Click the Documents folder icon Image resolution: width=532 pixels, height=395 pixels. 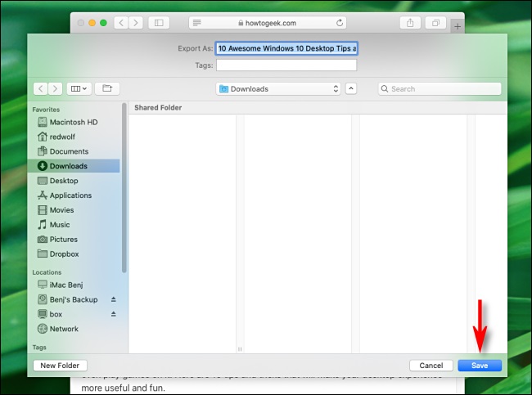[43, 151]
